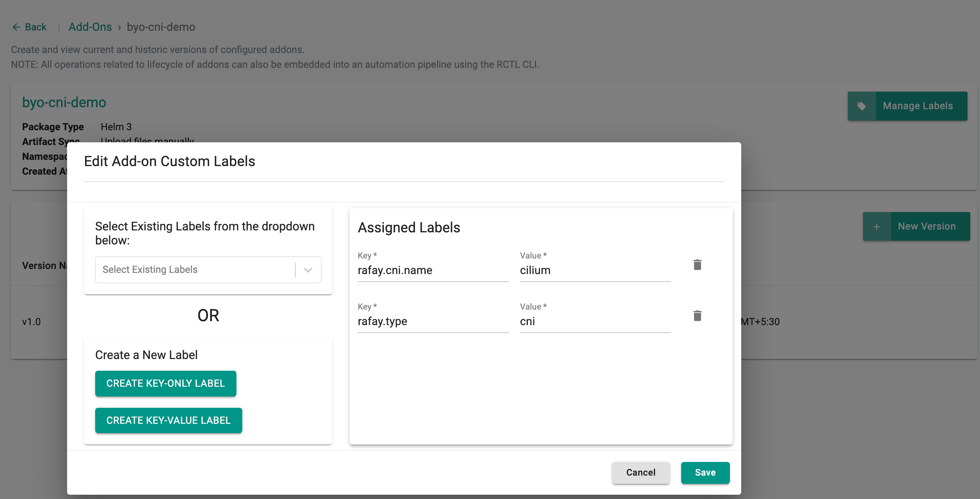Edit the cni value field
Image resolution: width=980 pixels, height=499 pixels.
[x=595, y=321]
